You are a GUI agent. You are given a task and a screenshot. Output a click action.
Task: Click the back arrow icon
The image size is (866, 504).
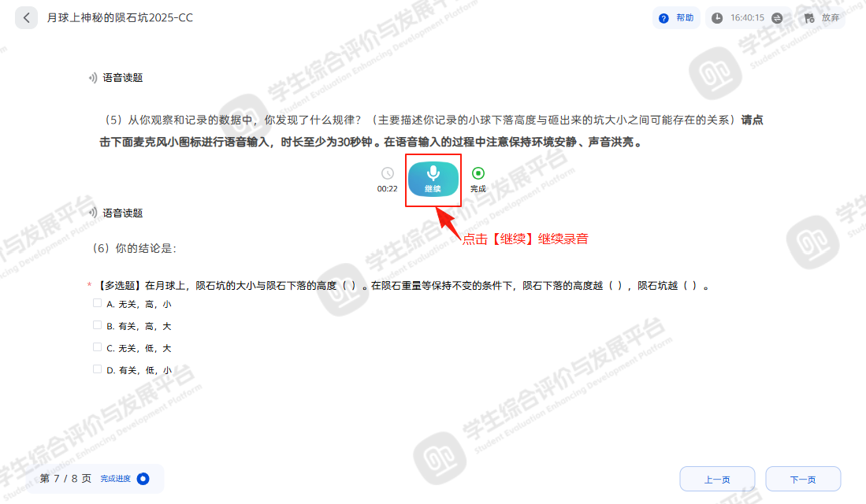(x=26, y=17)
